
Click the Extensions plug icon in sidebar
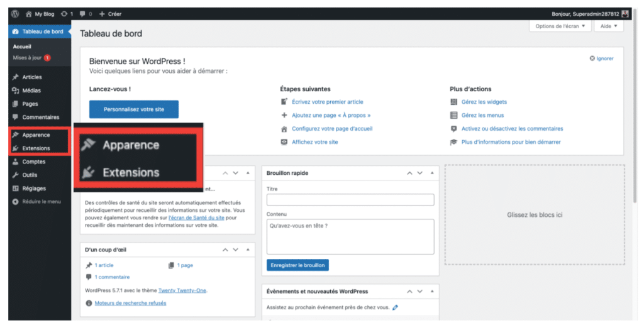coord(16,148)
